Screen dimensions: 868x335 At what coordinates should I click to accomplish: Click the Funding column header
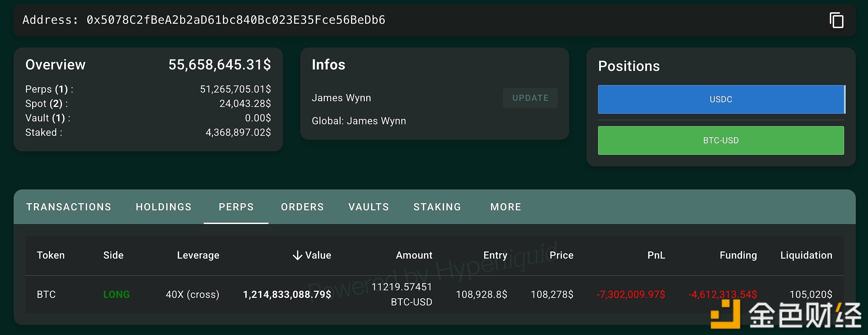point(738,255)
